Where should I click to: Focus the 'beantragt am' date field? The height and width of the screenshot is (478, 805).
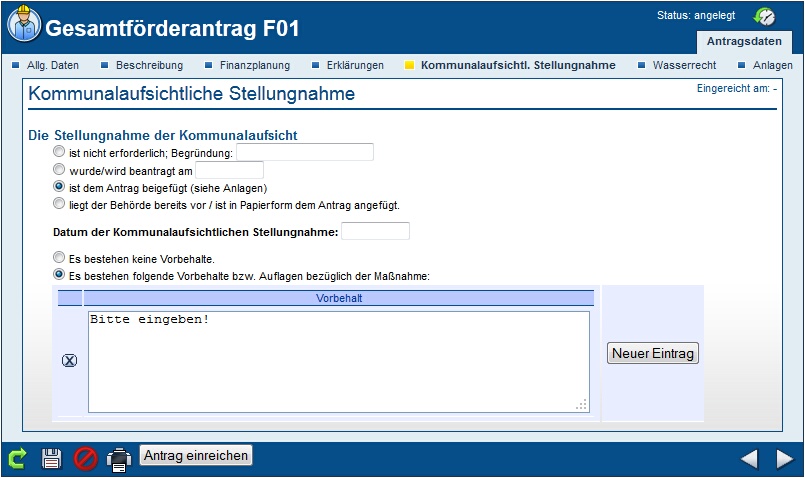pos(229,170)
